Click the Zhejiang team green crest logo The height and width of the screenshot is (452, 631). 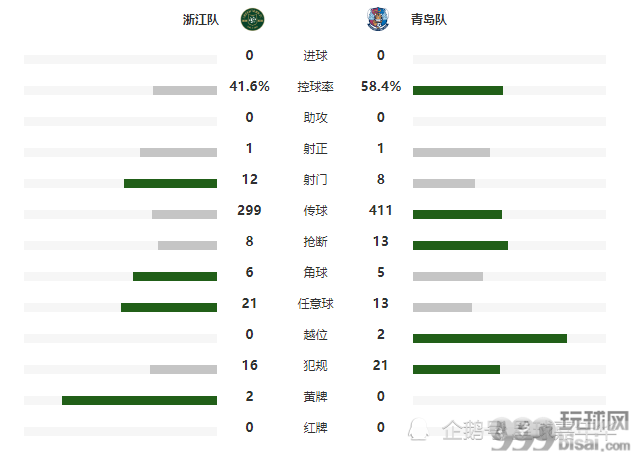(x=252, y=19)
